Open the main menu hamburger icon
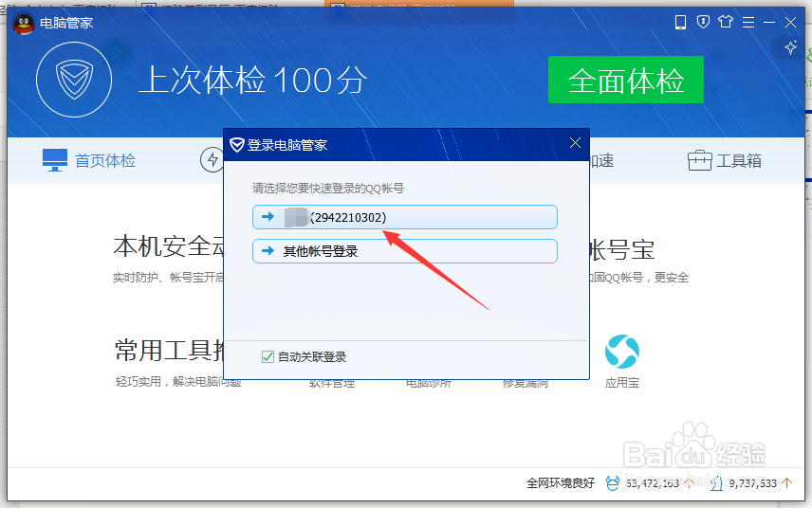Image resolution: width=812 pixels, height=508 pixels. (748, 22)
